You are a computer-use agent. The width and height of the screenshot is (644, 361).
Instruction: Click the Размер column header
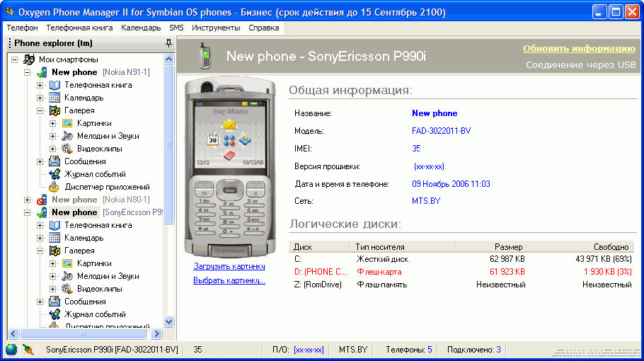click(x=492, y=247)
